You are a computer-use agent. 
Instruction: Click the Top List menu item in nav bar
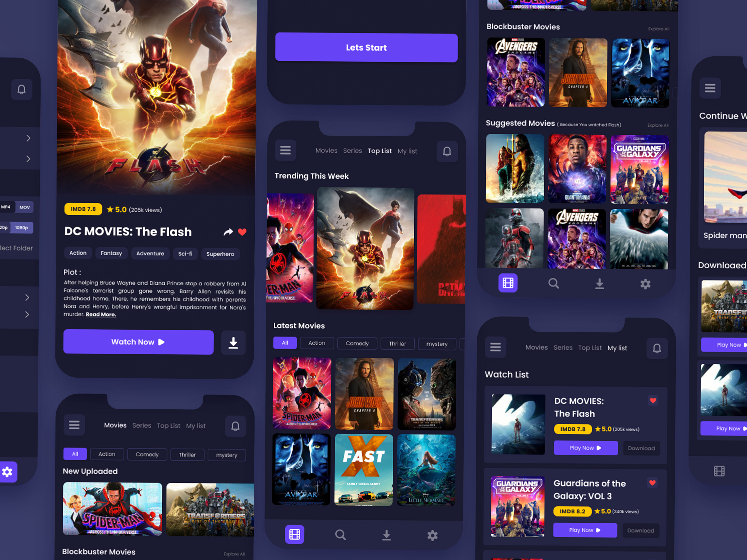pyautogui.click(x=379, y=151)
